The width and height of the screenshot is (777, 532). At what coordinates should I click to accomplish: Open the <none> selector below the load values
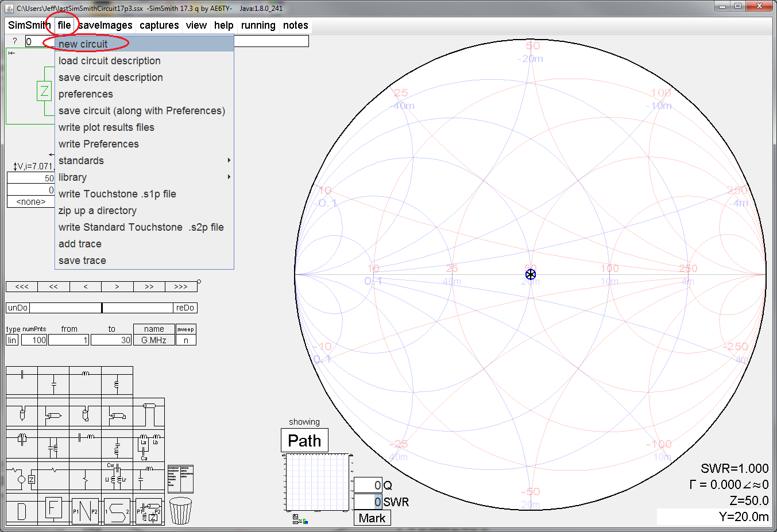tap(30, 201)
